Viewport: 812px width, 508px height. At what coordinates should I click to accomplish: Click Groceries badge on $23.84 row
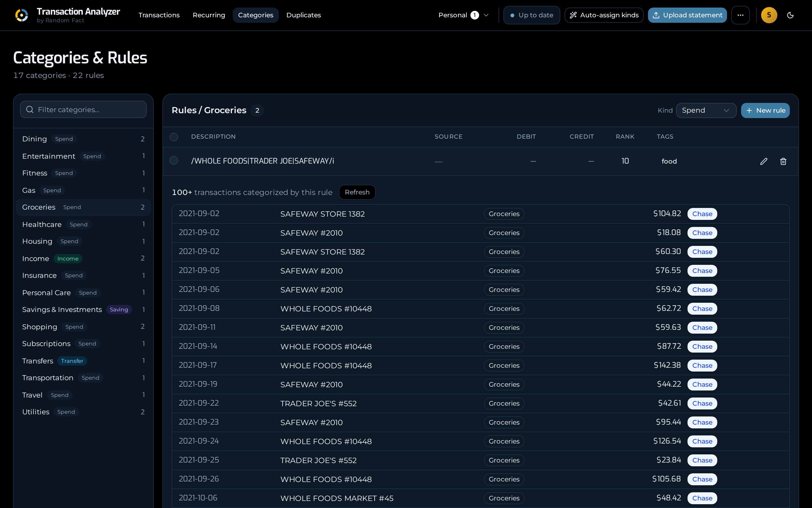(x=504, y=460)
